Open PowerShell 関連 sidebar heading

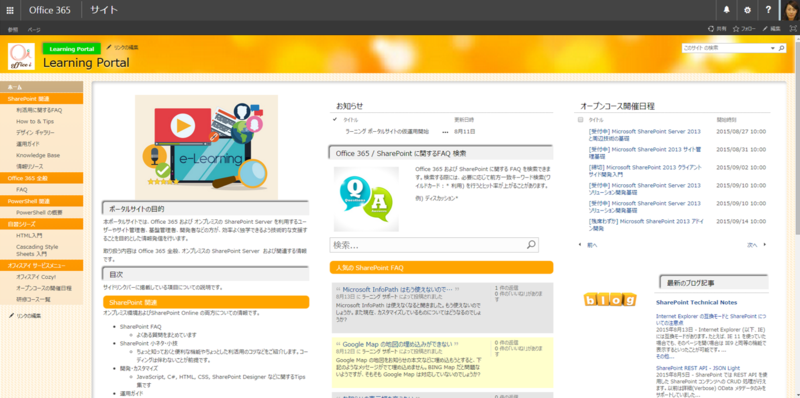29,201
